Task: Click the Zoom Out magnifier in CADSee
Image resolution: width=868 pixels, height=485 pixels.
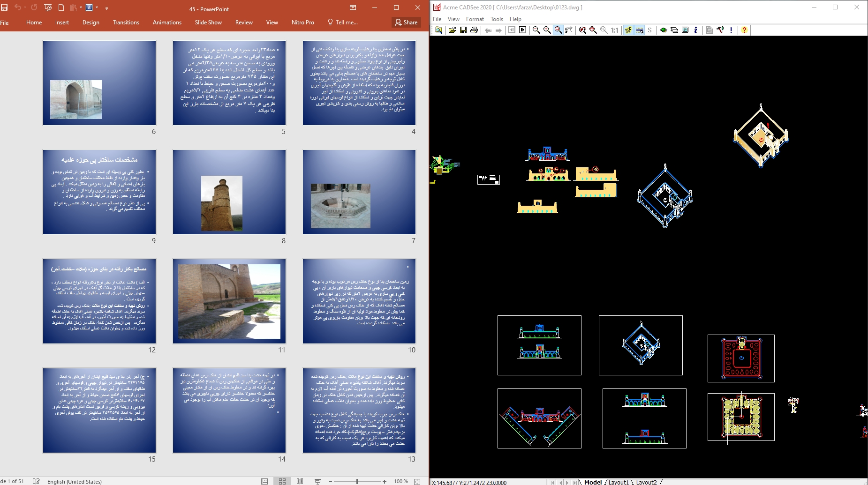Action: click(536, 30)
